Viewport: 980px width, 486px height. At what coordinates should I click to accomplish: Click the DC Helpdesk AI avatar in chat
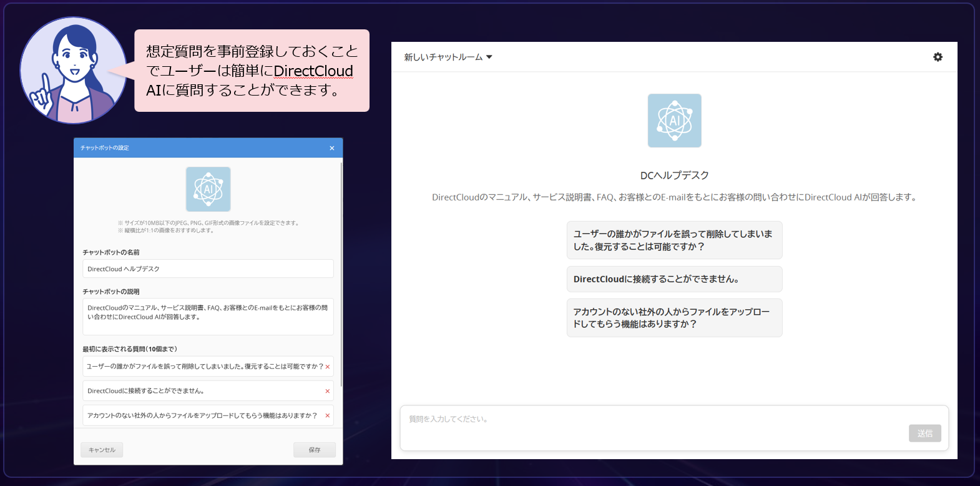tap(674, 121)
